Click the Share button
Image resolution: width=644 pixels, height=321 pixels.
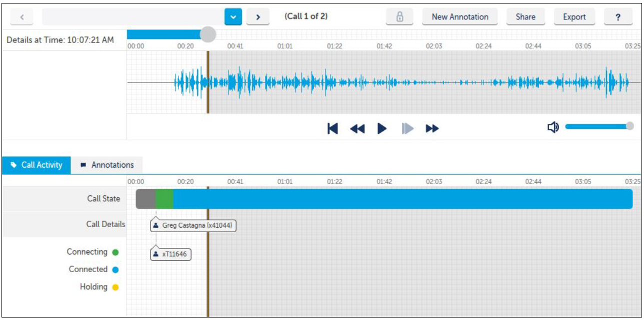(x=525, y=16)
